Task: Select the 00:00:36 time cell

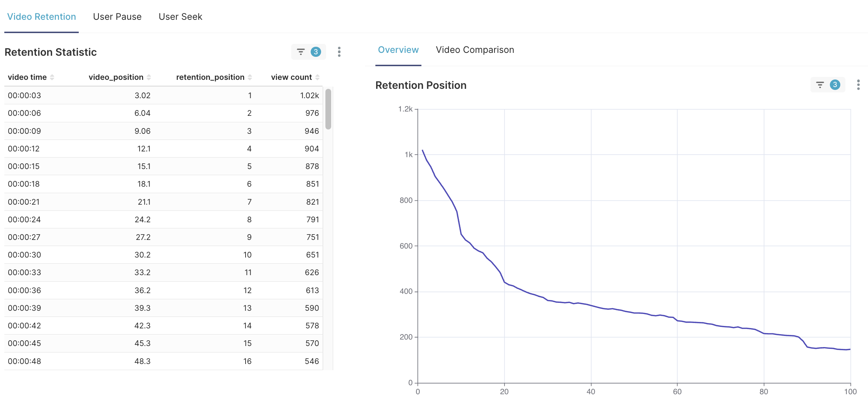Action: click(x=24, y=290)
